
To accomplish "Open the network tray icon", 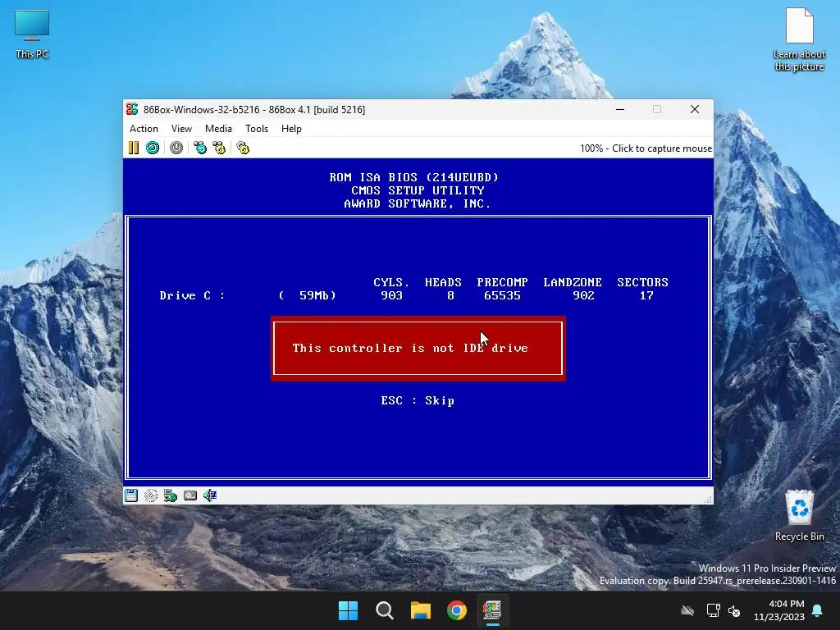I will coord(713,610).
